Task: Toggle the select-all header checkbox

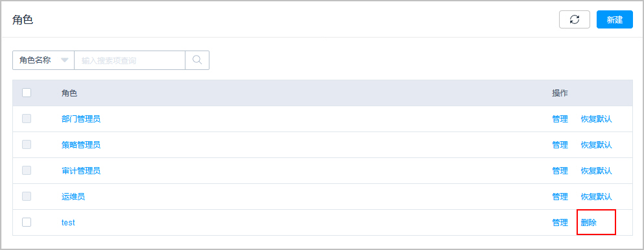Action: 27,93
